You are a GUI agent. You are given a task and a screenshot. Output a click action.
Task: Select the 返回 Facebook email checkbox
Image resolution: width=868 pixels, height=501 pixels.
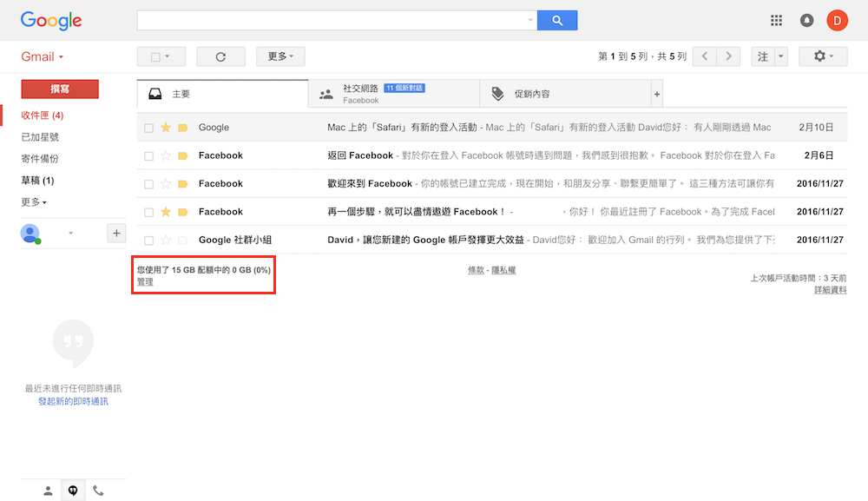tap(148, 156)
